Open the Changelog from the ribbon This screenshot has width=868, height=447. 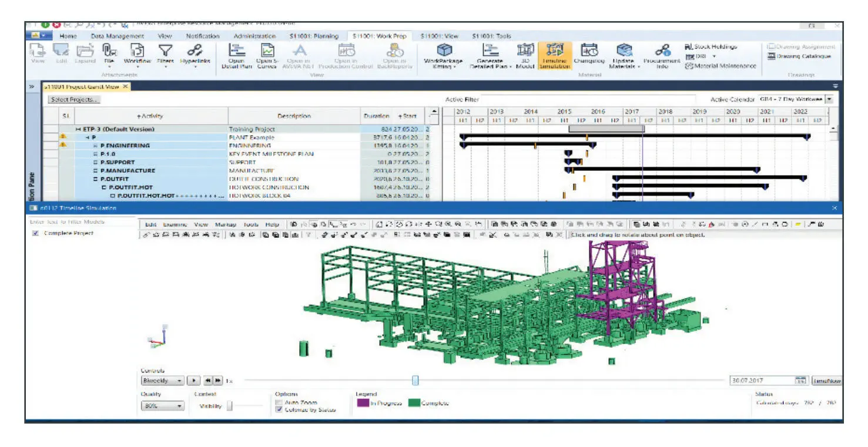tap(588, 56)
